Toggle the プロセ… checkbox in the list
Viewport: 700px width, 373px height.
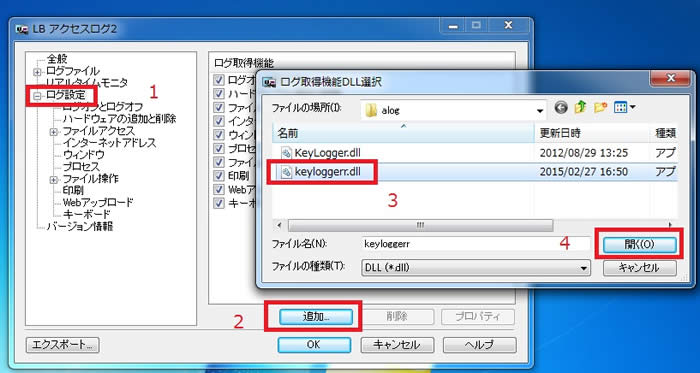pos(219,148)
